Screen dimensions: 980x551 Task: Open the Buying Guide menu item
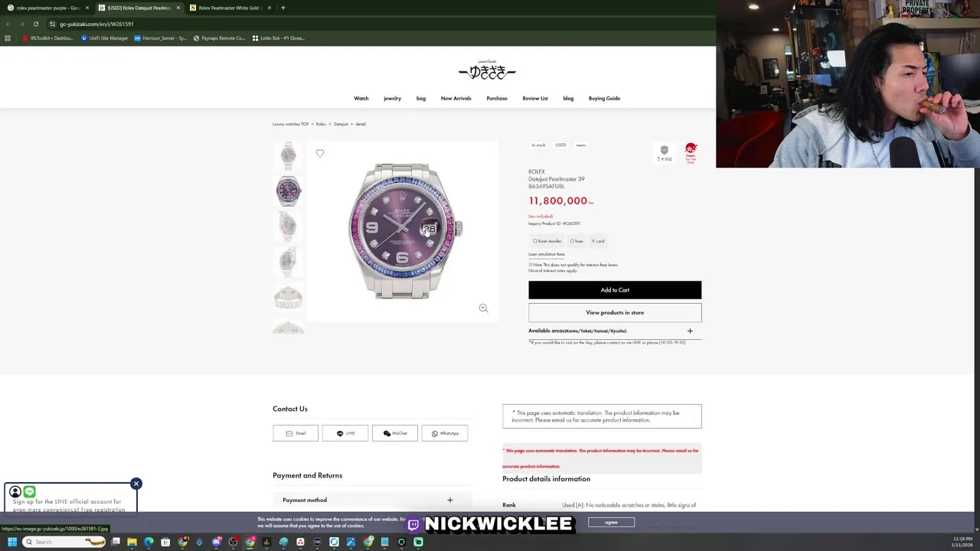pos(604,98)
